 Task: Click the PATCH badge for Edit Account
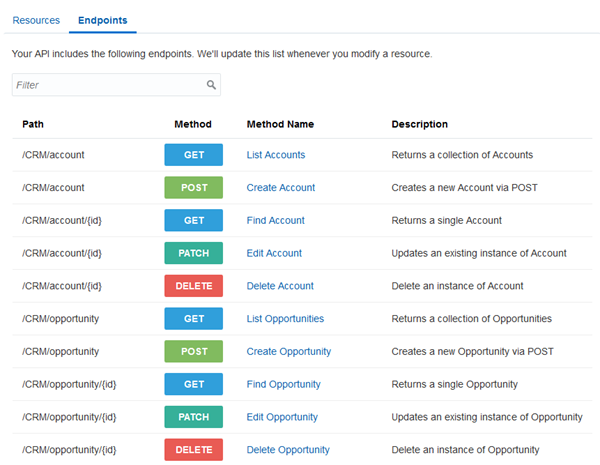tap(194, 253)
